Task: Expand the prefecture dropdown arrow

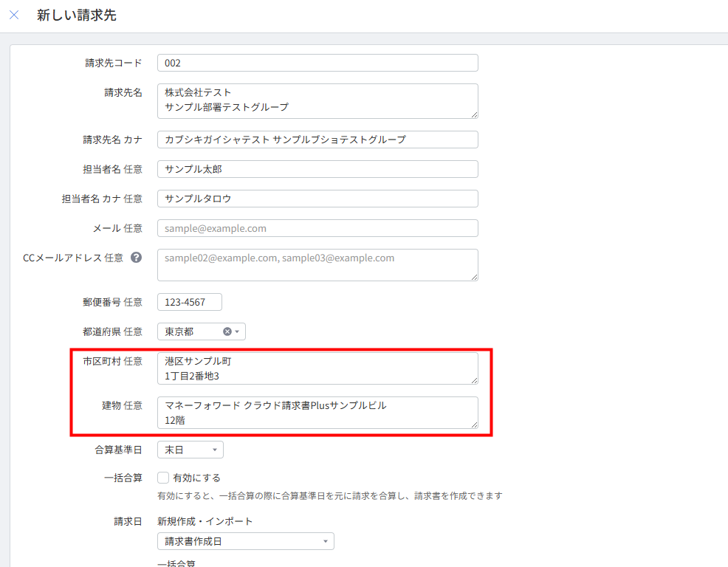Action: (237, 331)
